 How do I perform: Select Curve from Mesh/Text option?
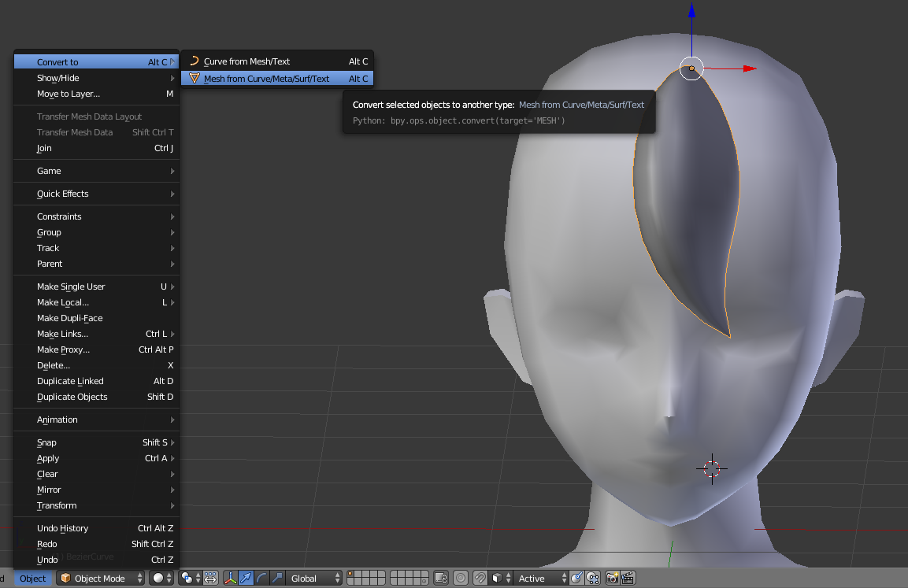tap(277, 61)
